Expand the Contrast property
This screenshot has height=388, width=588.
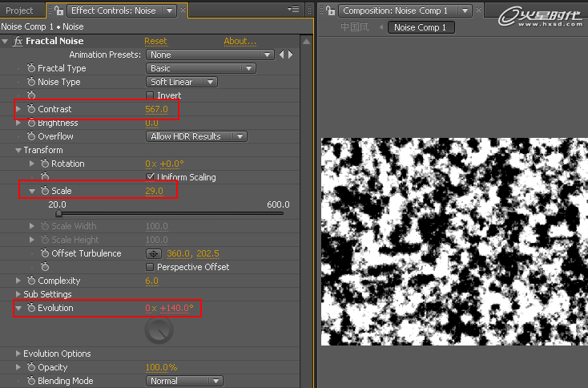click(18, 109)
